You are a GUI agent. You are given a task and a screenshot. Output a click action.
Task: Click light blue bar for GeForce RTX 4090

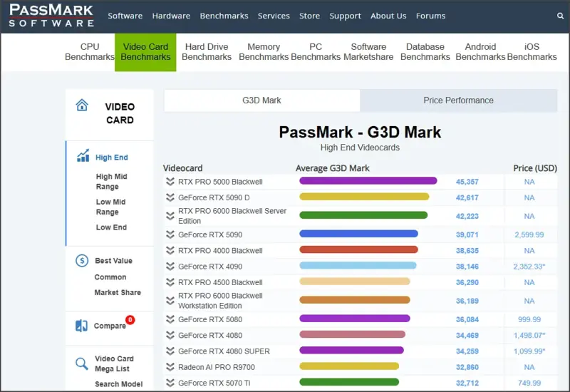(x=358, y=265)
